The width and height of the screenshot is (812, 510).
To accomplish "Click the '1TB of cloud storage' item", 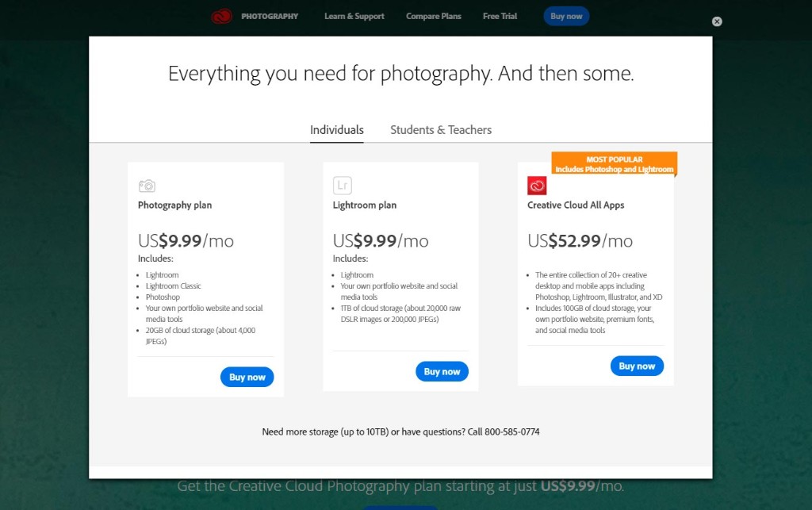I will coord(400,314).
